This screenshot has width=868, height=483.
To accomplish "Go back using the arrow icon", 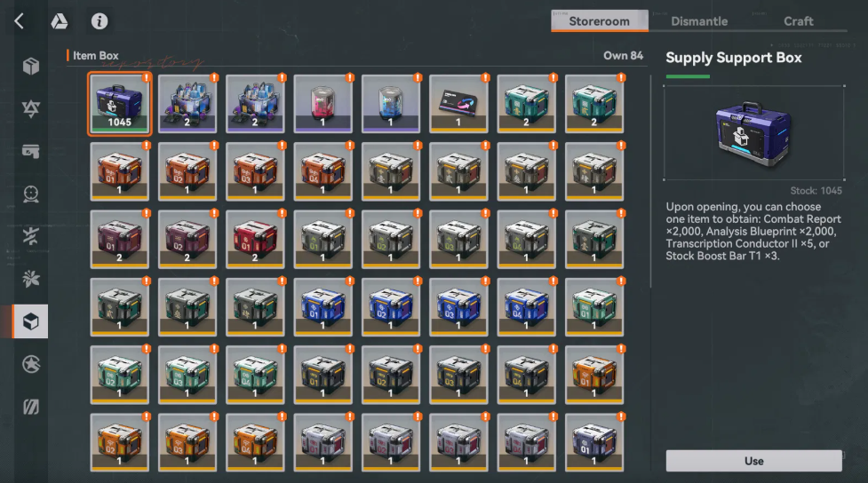I will (x=20, y=21).
